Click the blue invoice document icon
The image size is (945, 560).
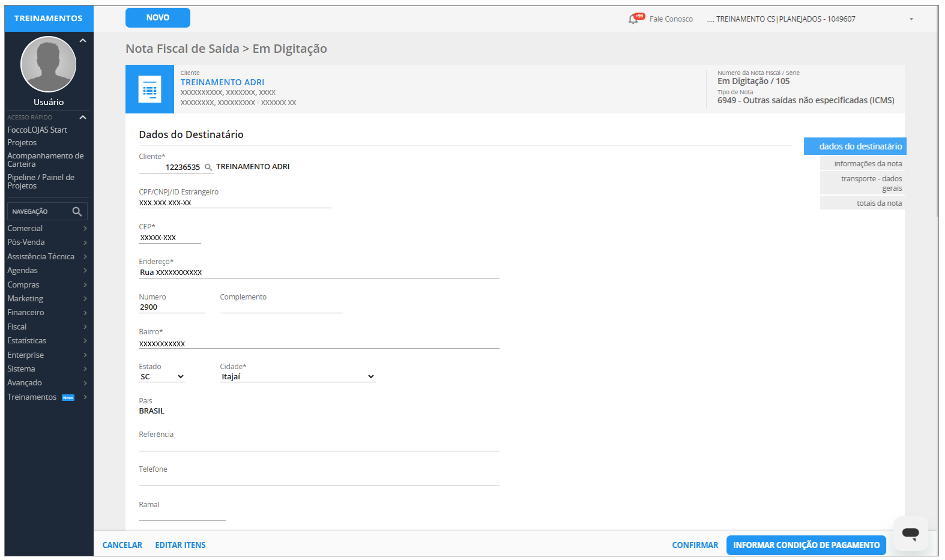149,89
